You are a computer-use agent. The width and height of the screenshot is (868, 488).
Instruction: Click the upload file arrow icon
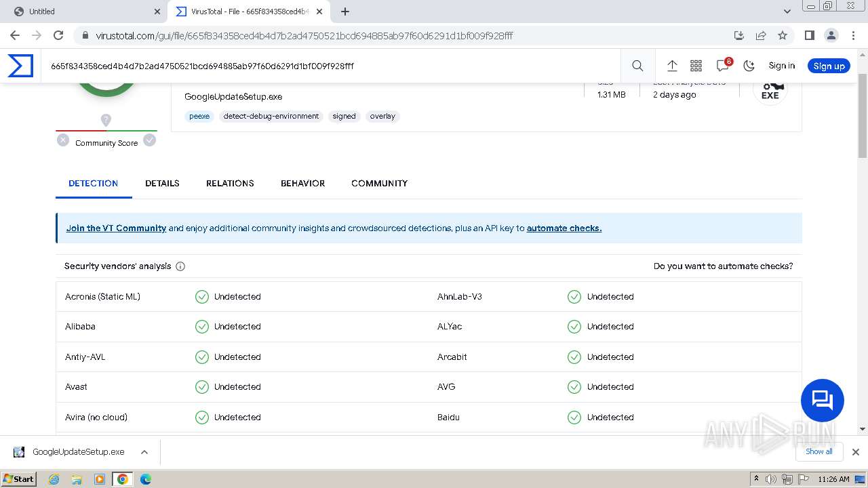click(672, 66)
